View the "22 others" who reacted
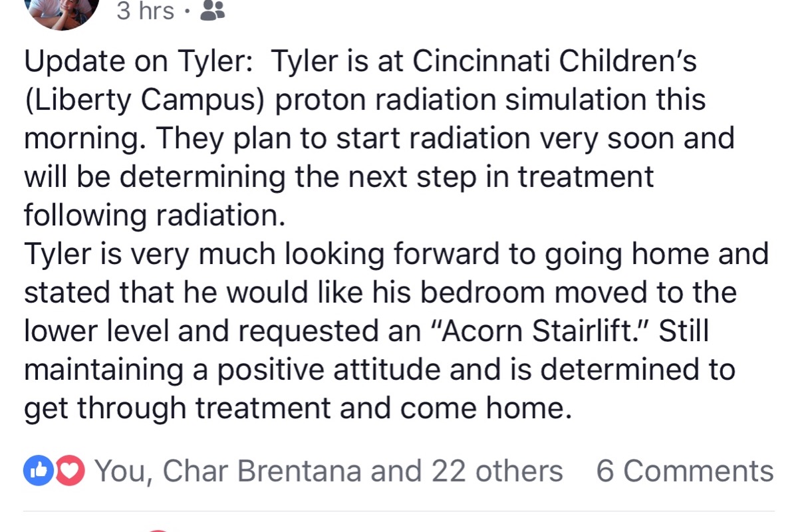This screenshot has width=798, height=532. [497, 471]
